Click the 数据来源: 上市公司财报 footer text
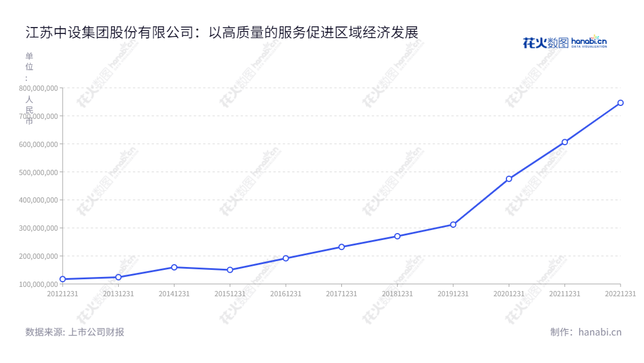 pyautogui.click(x=75, y=332)
